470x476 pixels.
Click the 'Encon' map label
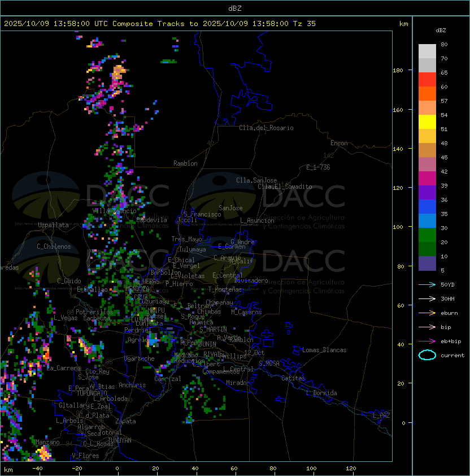[339, 143]
